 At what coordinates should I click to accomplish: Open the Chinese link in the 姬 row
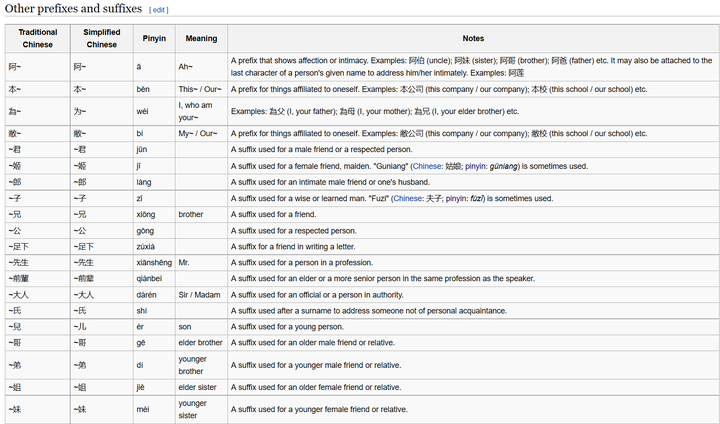427,166
